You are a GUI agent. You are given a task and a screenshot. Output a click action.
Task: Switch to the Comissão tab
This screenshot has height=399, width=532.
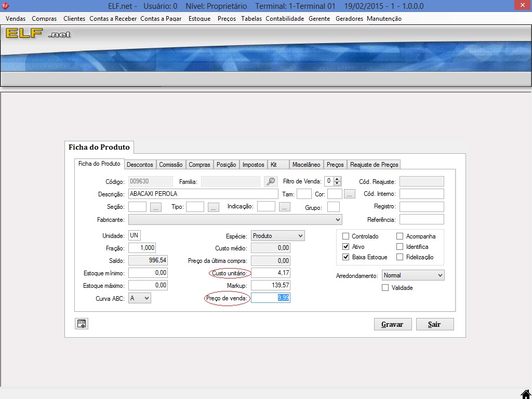pyautogui.click(x=170, y=165)
